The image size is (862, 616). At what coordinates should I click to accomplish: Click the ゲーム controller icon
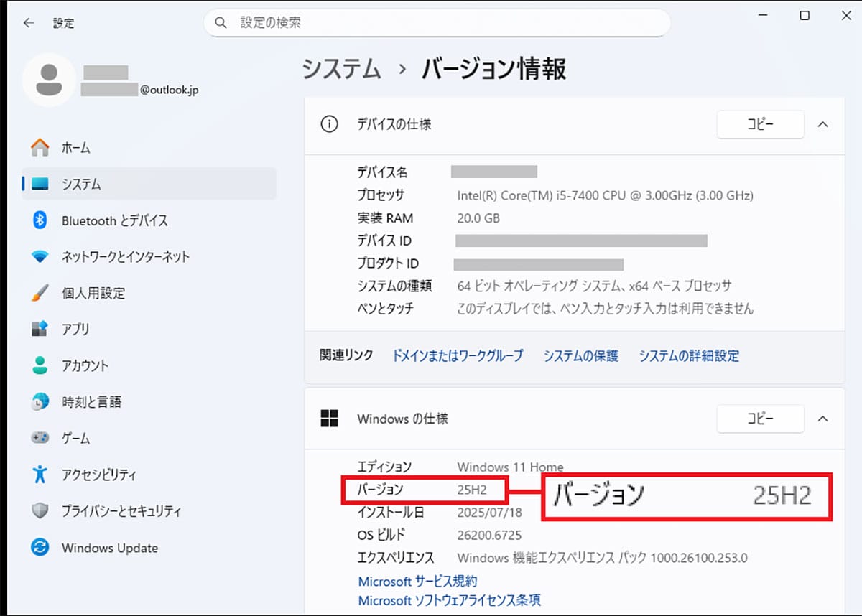click(x=40, y=438)
